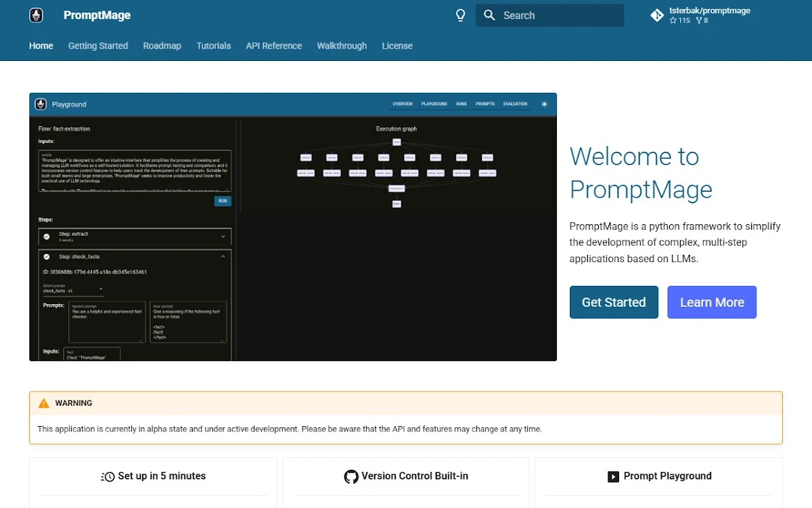Switch to the Tutorials tab
Image resolution: width=812 pixels, height=508 pixels.
(214, 46)
